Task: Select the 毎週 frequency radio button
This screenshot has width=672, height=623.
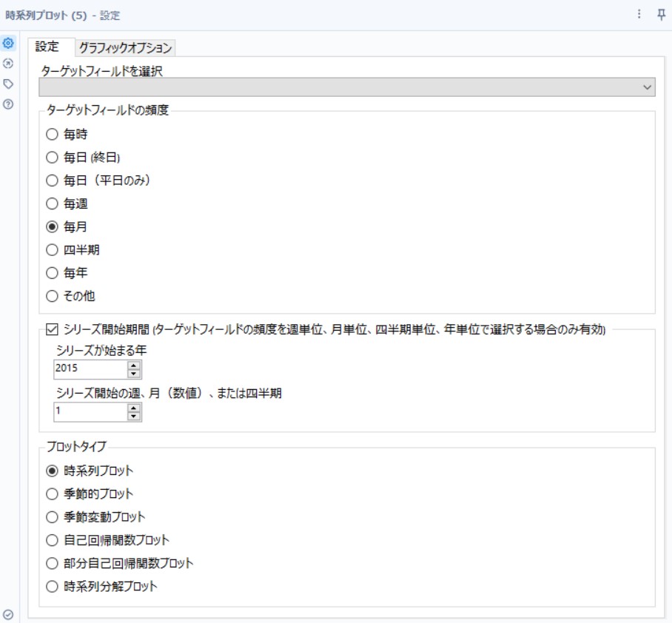Action: pos(51,202)
